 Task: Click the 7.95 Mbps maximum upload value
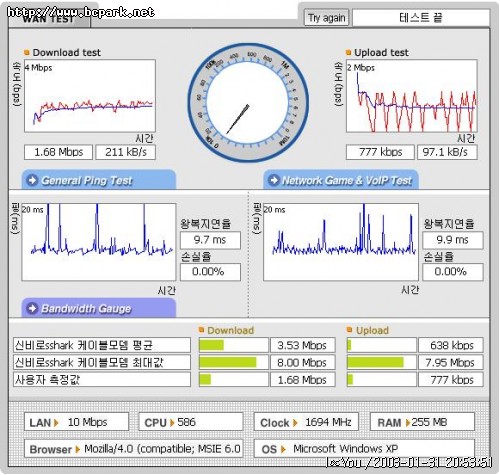[451, 362]
